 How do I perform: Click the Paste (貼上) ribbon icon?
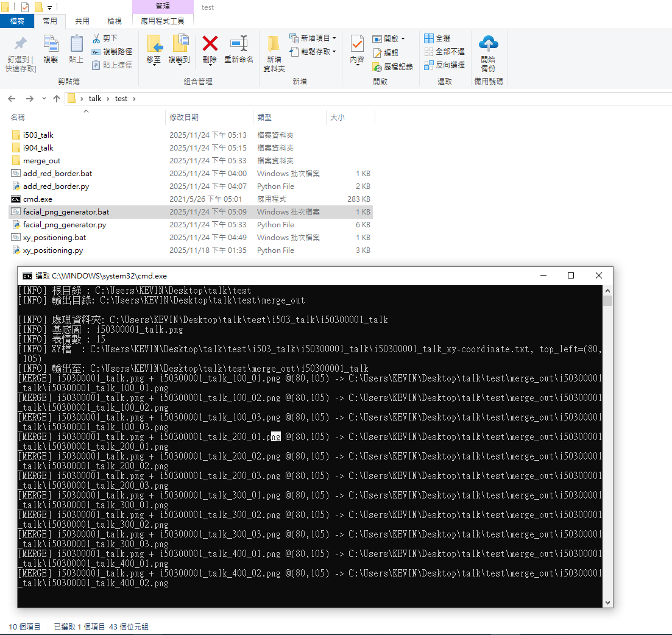coord(76,44)
